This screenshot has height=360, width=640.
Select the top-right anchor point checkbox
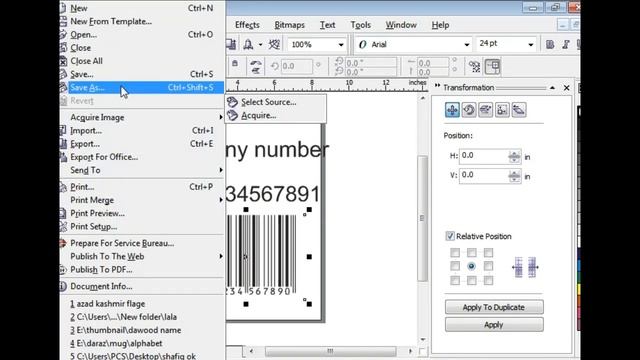click(488, 253)
